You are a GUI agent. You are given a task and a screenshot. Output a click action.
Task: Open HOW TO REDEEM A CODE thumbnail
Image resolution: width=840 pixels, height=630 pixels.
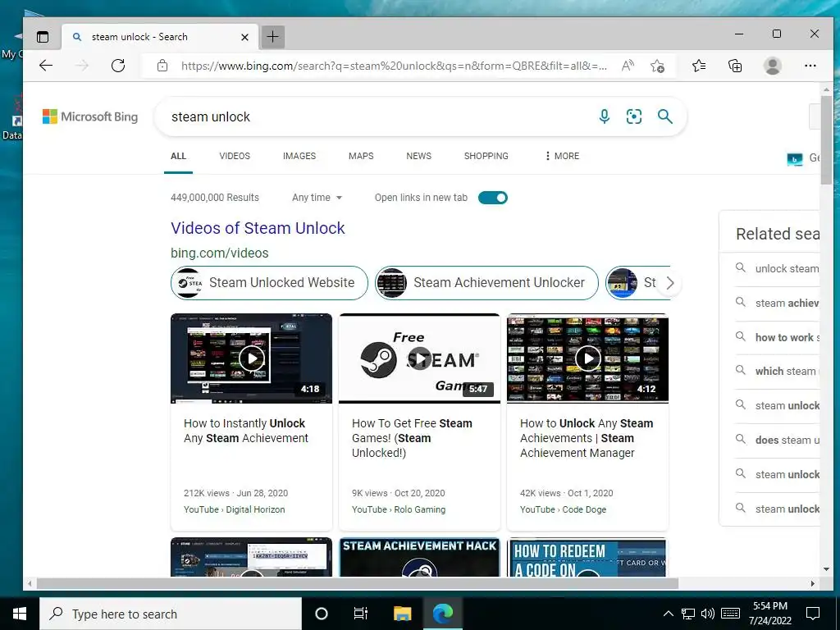pos(587,557)
